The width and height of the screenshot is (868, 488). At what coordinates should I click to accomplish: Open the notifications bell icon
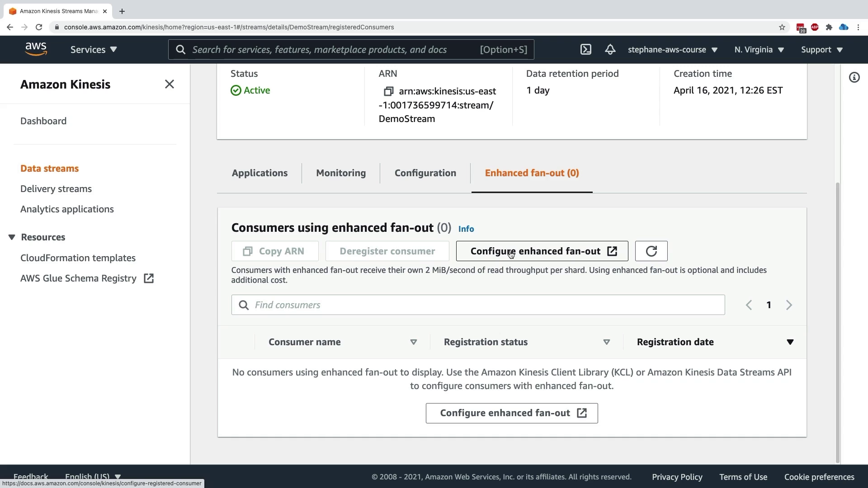[610, 50]
